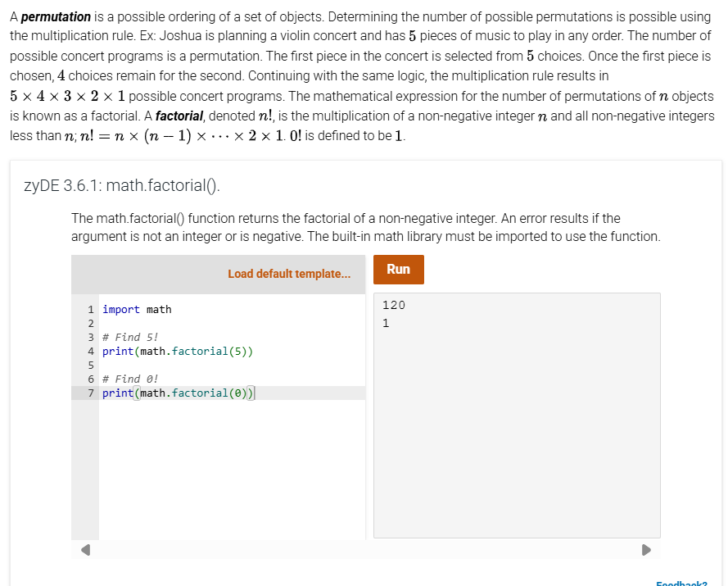The height and width of the screenshot is (586, 728).
Task: Click the orange Run button
Action: click(x=398, y=269)
